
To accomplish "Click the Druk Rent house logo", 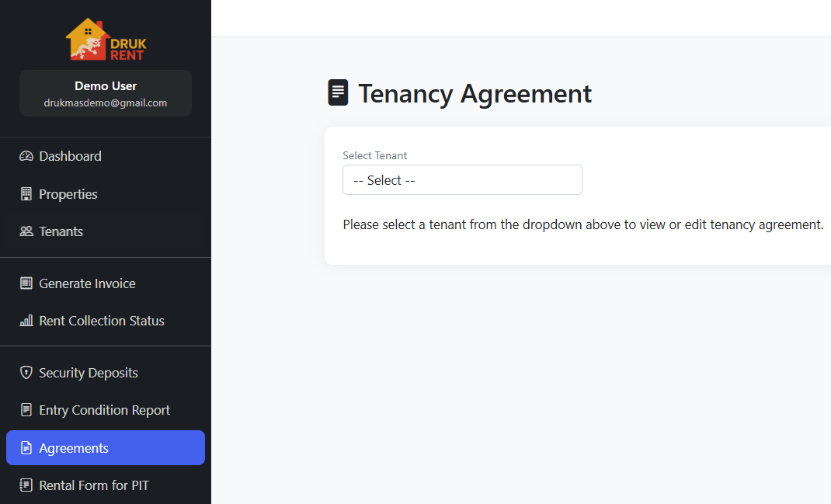I will tap(106, 40).
